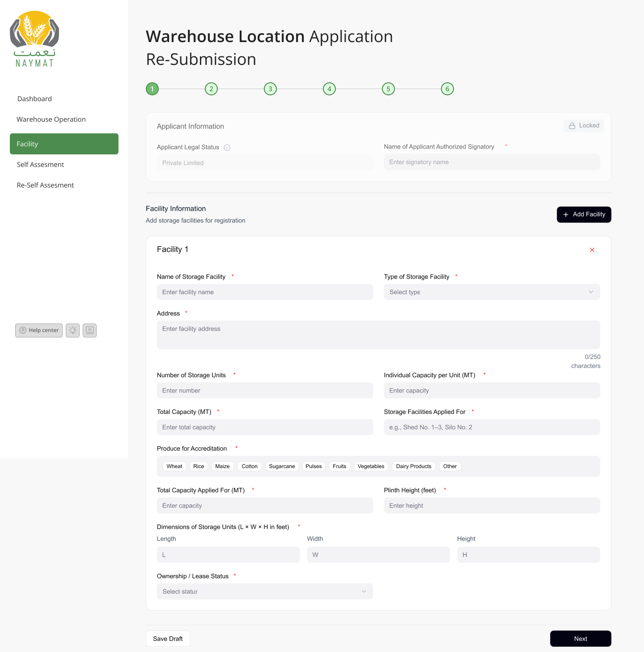The height and width of the screenshot is (652, 644).
Task: Select the Wheat produce chip
Action: [x=174, y=466]
